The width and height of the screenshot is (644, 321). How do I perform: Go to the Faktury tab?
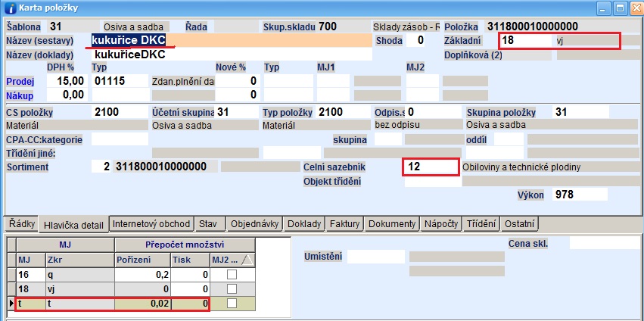[x=344, y=224]
